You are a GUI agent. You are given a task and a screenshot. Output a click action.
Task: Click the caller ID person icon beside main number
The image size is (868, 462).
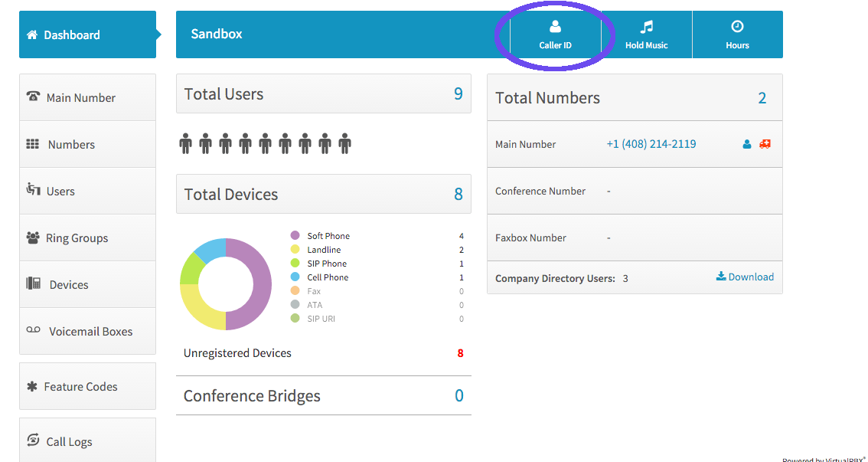click(x=747, y=144)
